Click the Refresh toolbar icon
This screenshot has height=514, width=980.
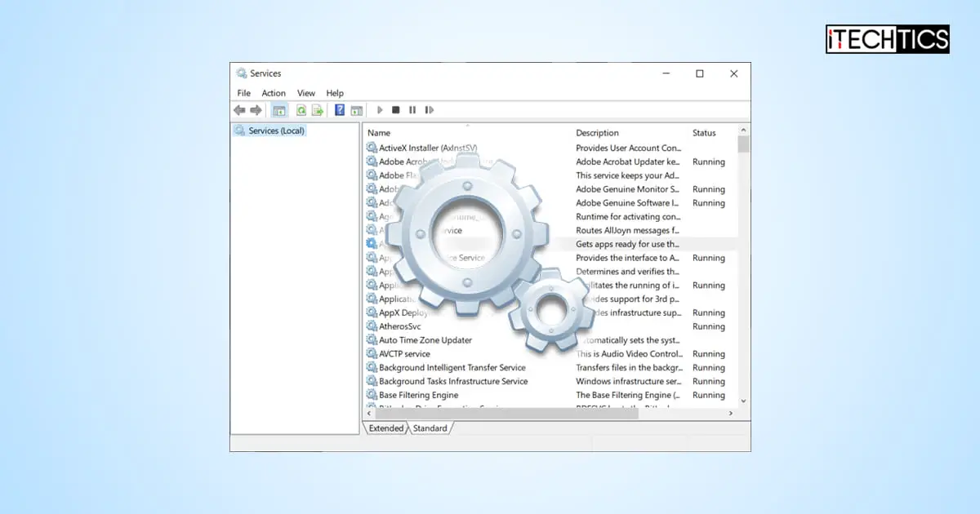click(x=301, y=110)
